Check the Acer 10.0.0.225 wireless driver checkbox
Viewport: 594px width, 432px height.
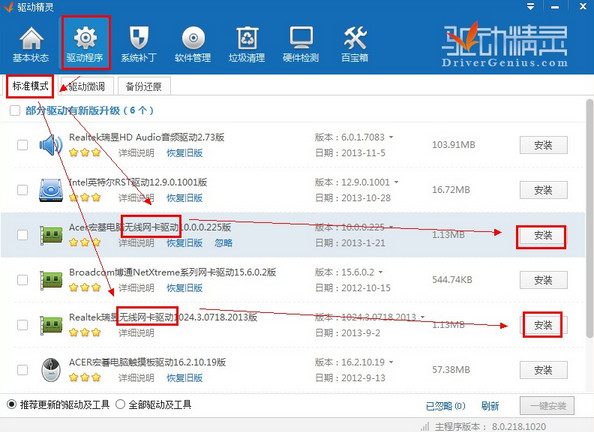tap(22, 235)
